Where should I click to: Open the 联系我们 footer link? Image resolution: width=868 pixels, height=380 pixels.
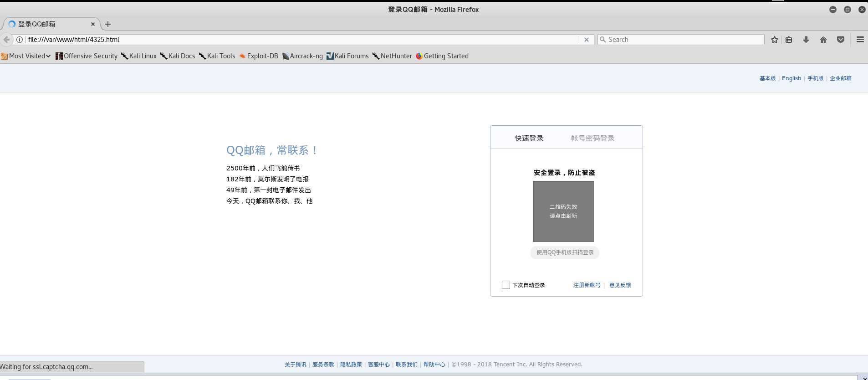pyautogui.click(x=407, y=365)
